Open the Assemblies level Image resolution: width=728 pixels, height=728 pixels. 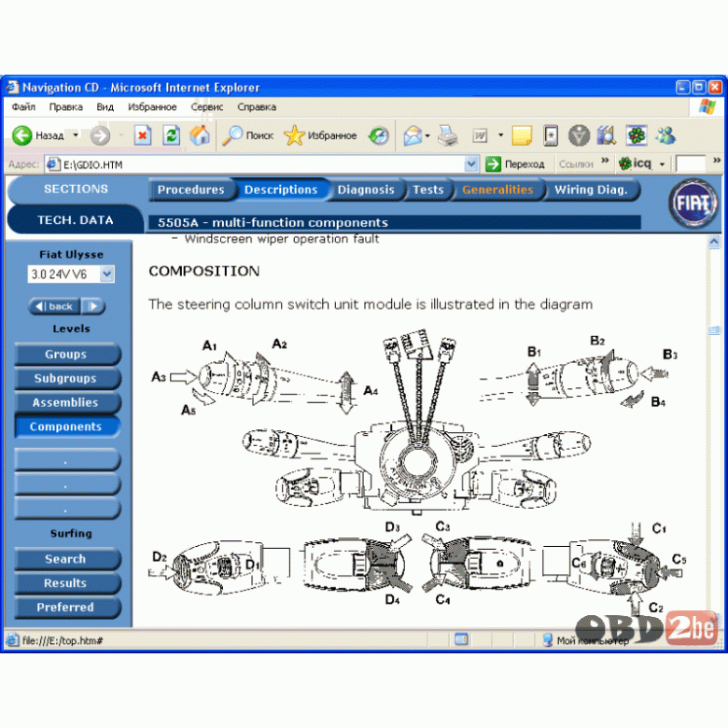pos(67,402)
